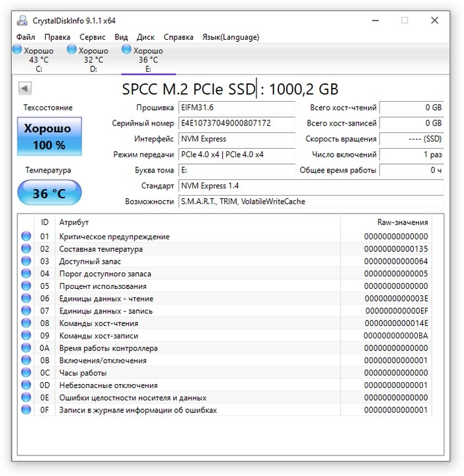This screenshot has height=476, width=464.
Task: Select the Команды хост-чтения row text
Action: [98, 323]
